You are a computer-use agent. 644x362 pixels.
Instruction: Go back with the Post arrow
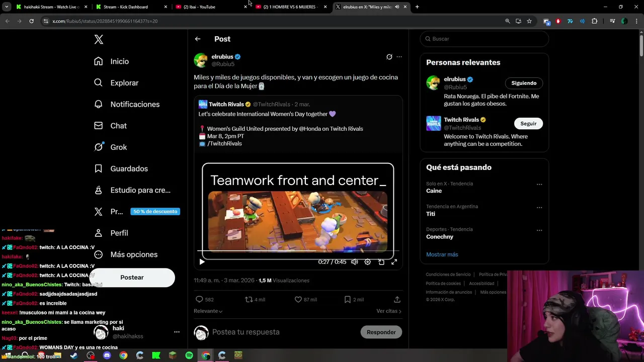[x=198, y=39]
